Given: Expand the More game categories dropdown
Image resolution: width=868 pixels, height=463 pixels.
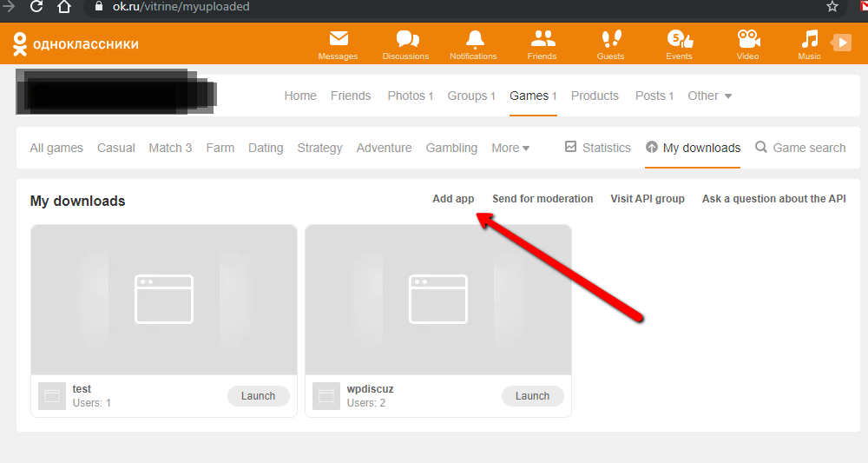Looking at the screenshot, I should (x=510, y=148).
